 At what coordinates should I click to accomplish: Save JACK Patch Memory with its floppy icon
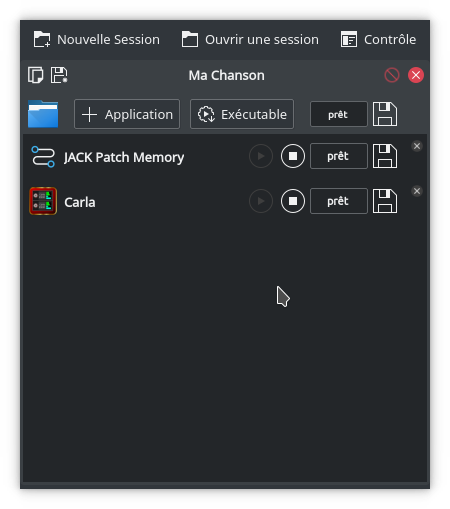pyautogui.click(x=385, y=156)
